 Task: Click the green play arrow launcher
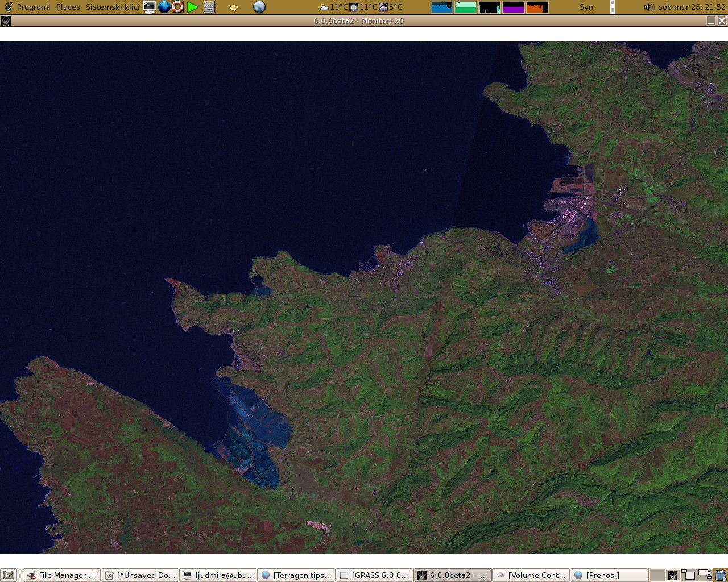pos(193,7)
